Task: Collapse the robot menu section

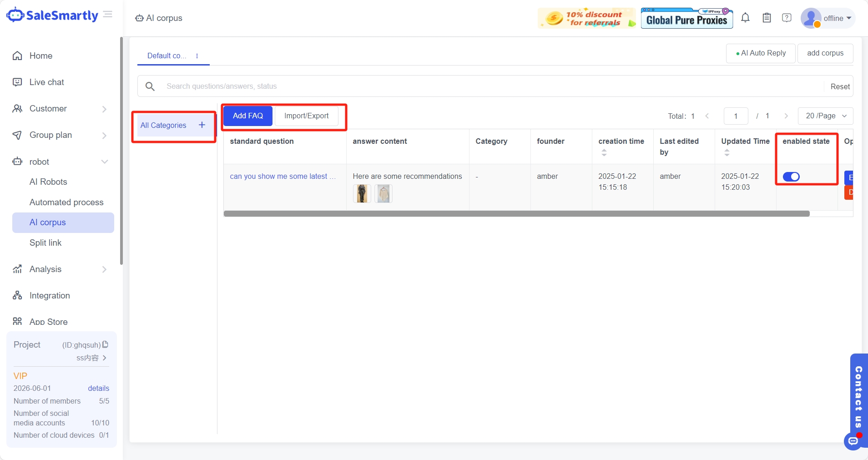Action: point(104,162)
